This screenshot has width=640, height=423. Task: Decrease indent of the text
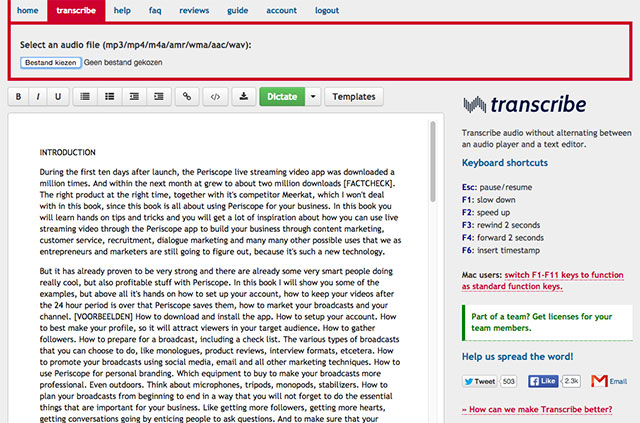tap(134, 97)
